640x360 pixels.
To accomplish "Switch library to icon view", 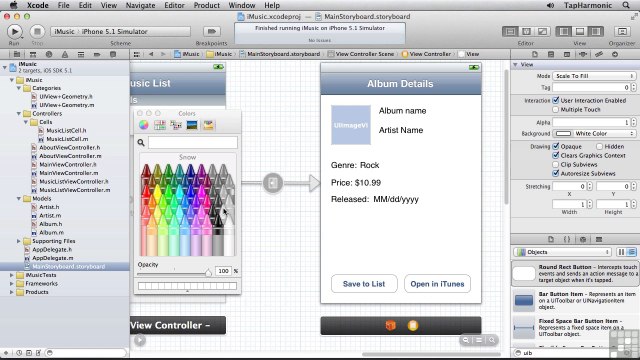I will [x=621, y=252].
